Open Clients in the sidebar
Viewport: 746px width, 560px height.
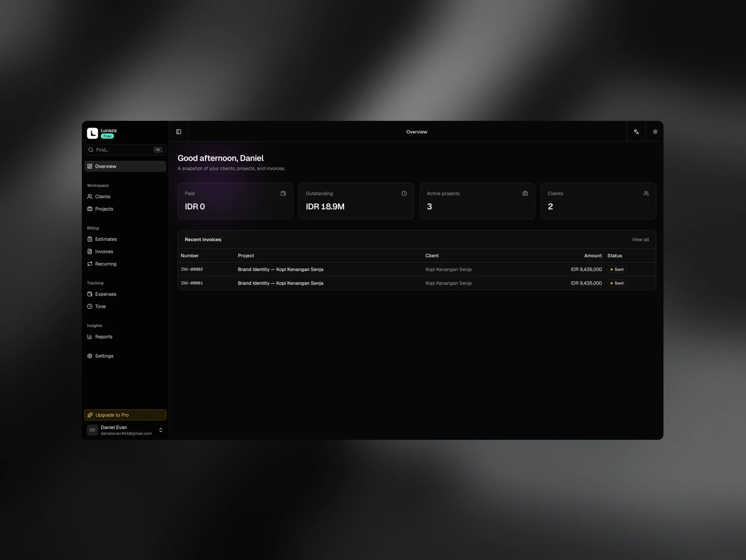[x=125, y=197]
